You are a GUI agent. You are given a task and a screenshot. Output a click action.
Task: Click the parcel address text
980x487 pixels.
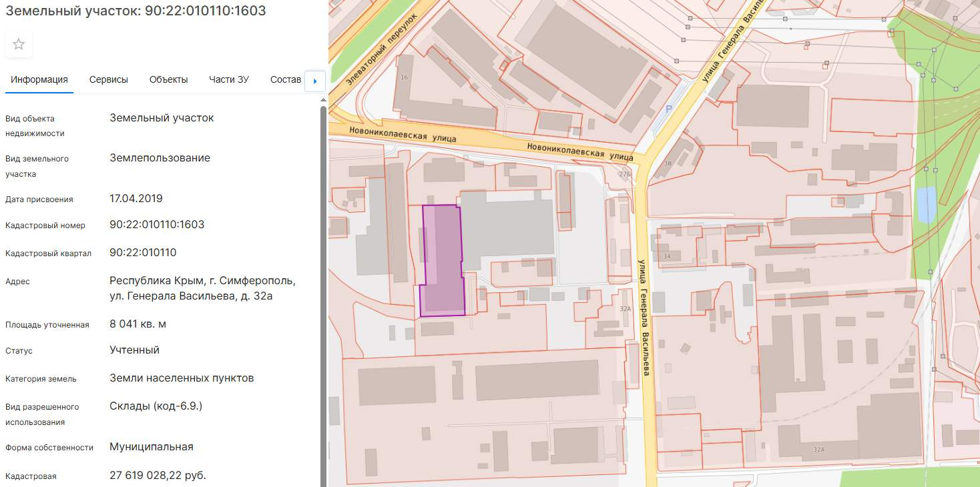click(202, 288)
